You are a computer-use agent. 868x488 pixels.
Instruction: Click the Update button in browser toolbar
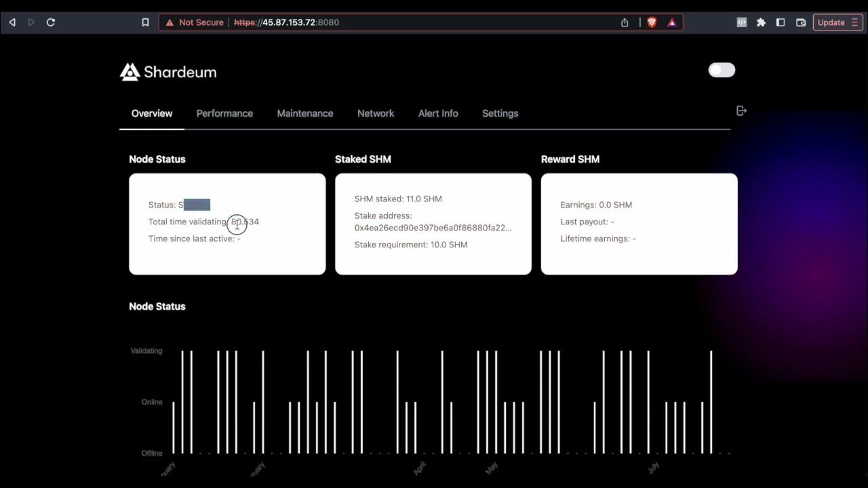click(x=837, y=22)
